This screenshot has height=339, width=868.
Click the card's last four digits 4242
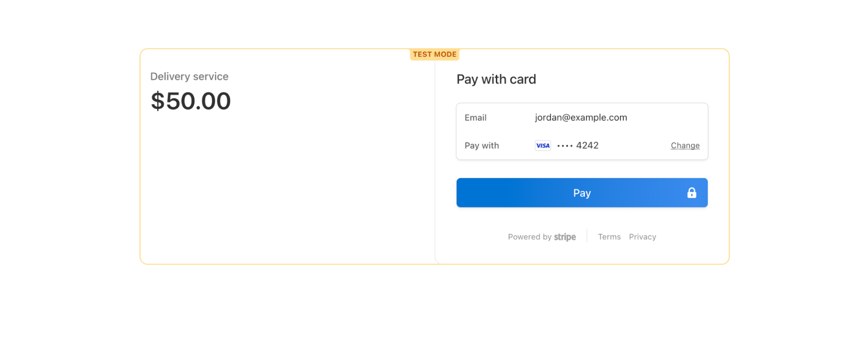(x=587, y=145)
